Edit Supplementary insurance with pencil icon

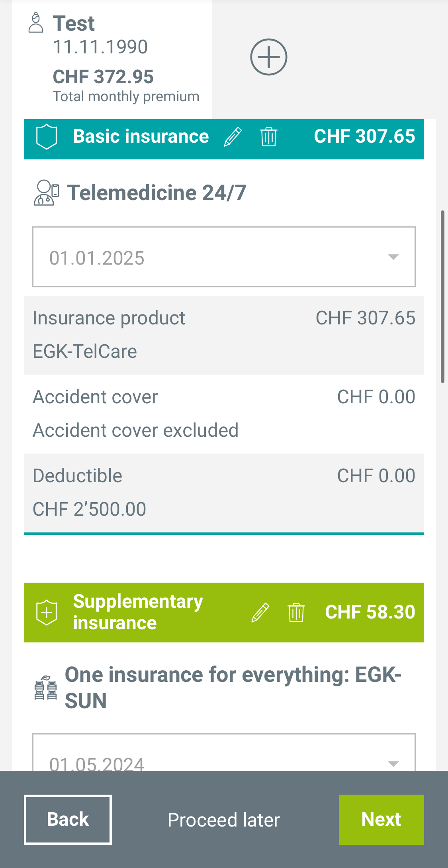(260, 613)
